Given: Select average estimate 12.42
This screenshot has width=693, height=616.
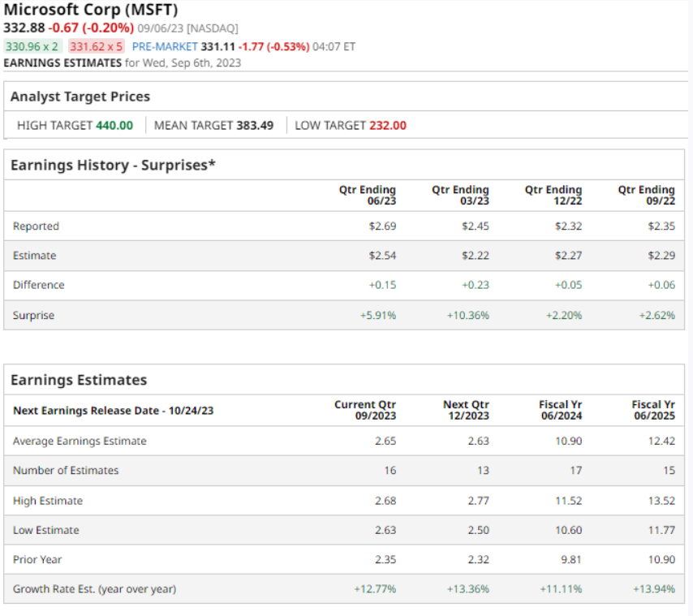Looking at the screenshot, I should (x=661, y=441).
